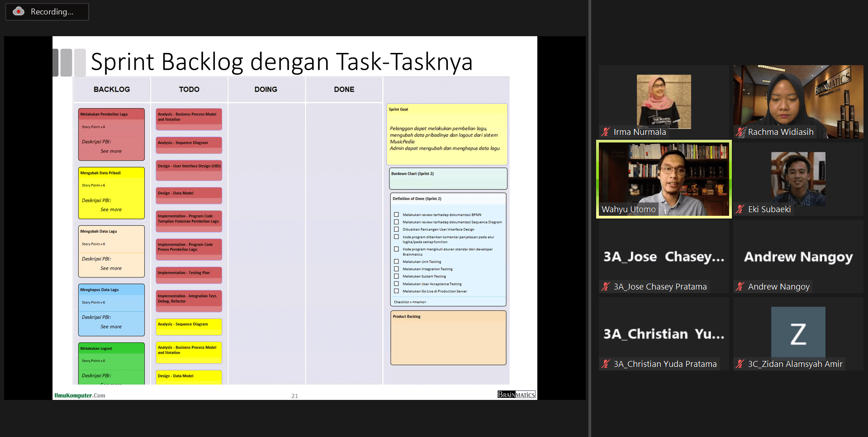This screenshot has width=868, height=437.
Task: Click Irma Nurmala's muted microphone icon
Action: click(x=606, y=132)
